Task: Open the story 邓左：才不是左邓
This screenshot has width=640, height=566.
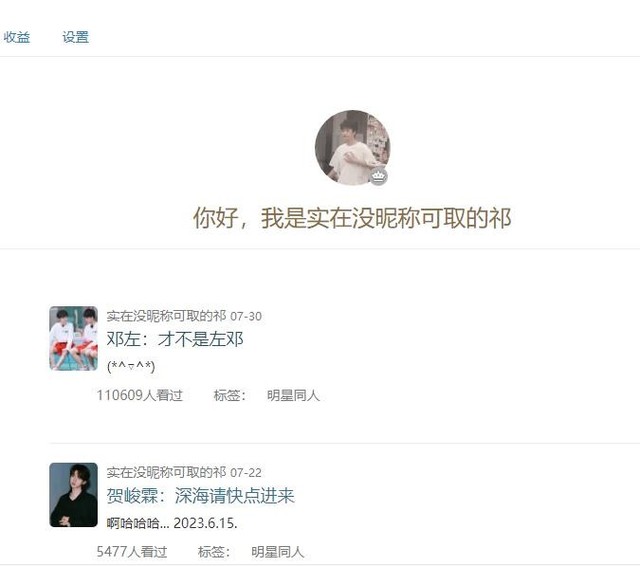Action: (175, 339)
